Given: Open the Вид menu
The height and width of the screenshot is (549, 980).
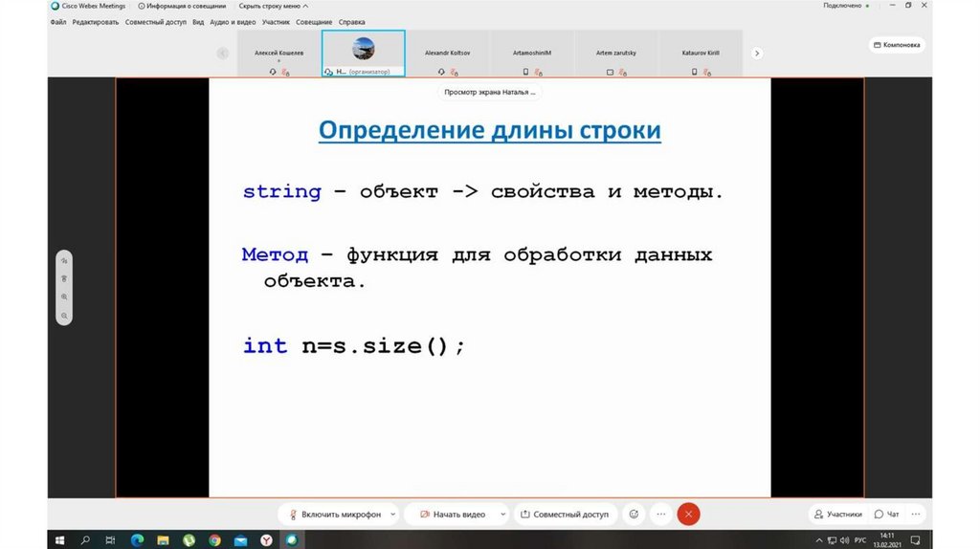Looking at the screenshot, I should pyautogui.click(x=198, y=22).
